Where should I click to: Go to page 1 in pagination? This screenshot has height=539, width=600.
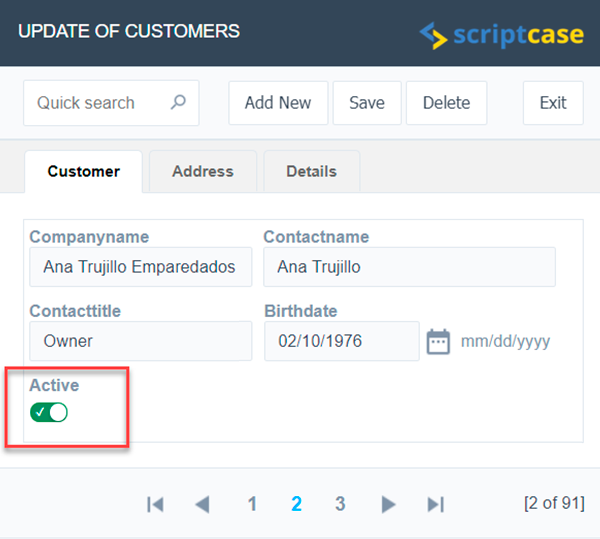(x=252, y=504)
